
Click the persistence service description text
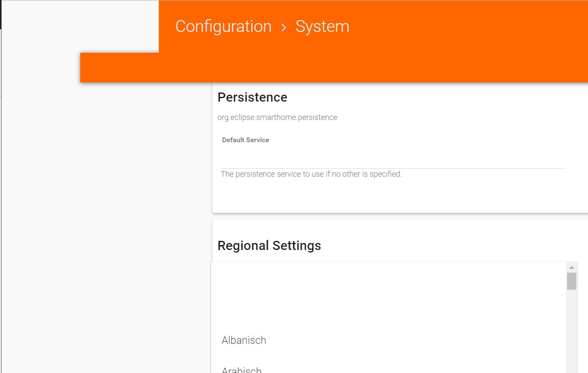[x=311, y=174]
